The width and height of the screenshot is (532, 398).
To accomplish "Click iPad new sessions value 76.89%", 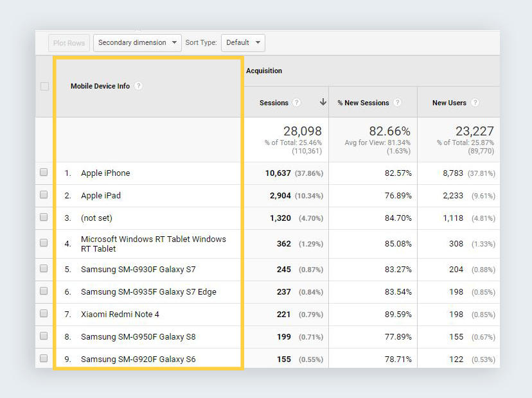I will point(398,196).
